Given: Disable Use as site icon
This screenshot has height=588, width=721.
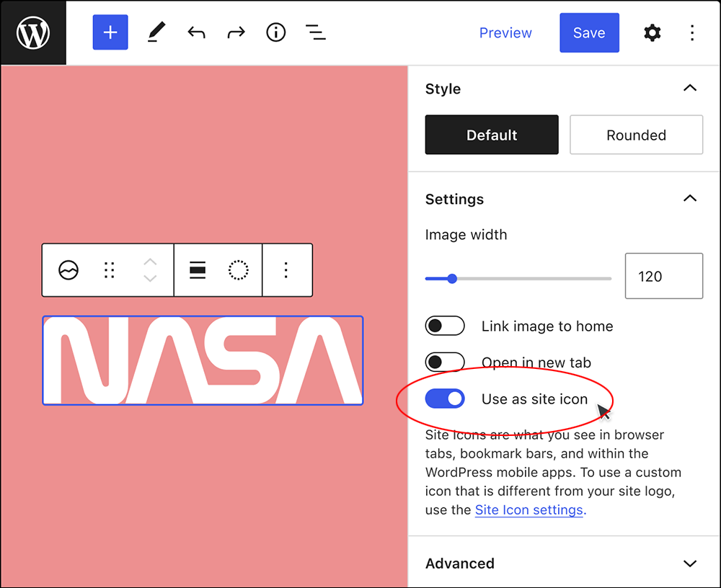Looking at the screenshot, I should click(445, 398).
